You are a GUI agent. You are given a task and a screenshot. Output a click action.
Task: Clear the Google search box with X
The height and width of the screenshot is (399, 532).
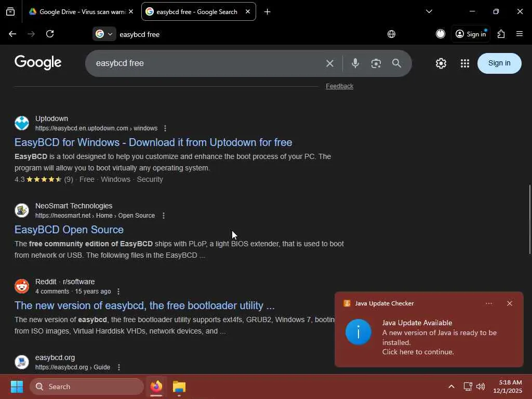[x=330, y=63]
